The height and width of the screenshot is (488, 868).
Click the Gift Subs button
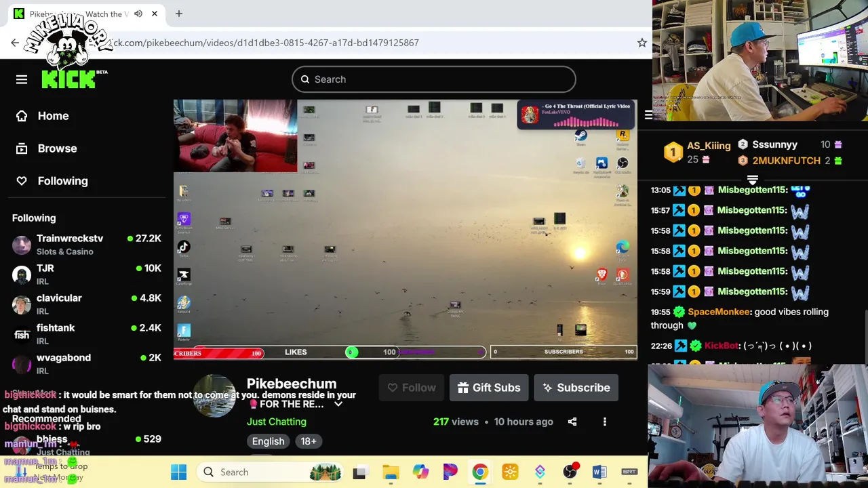pos(489,388)
